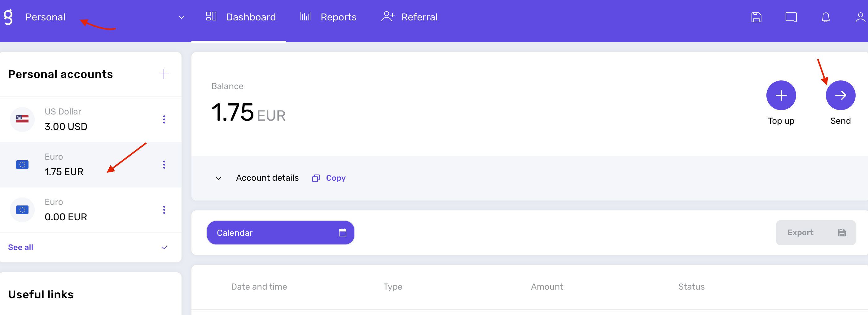Click the Date and time column header
The width and height of the screenshot is (868, 315).
(259, 287)
